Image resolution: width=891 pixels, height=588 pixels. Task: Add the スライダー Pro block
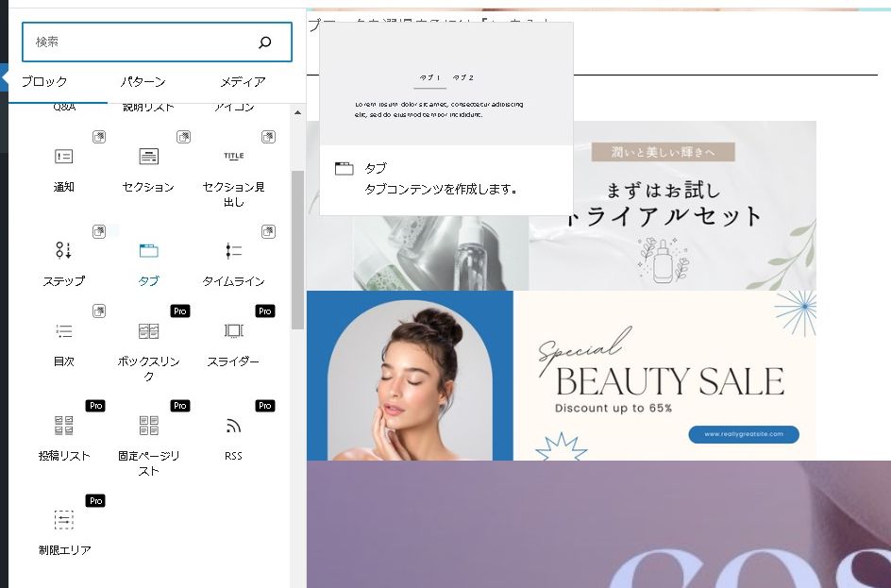234,340
